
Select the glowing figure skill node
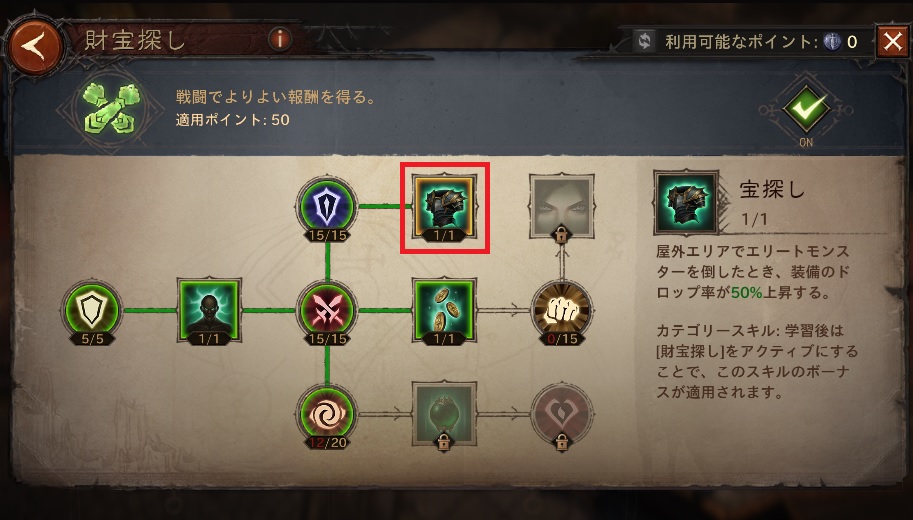pos(209,310)
